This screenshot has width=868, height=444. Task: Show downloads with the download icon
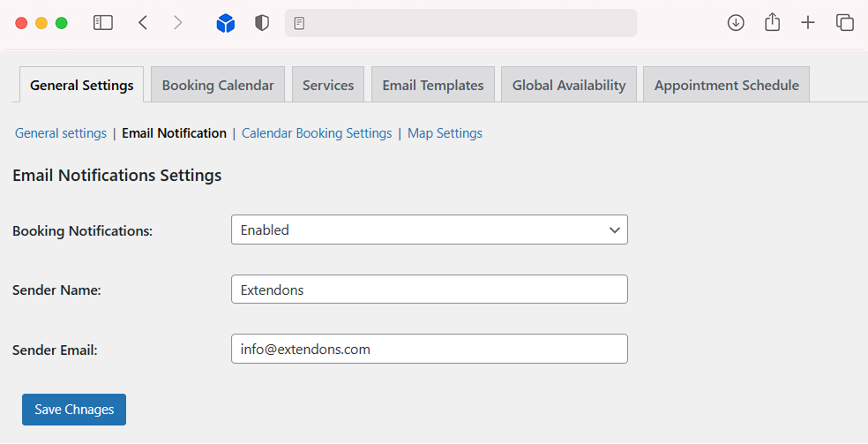pyautogui.click(x=736, y=23)
